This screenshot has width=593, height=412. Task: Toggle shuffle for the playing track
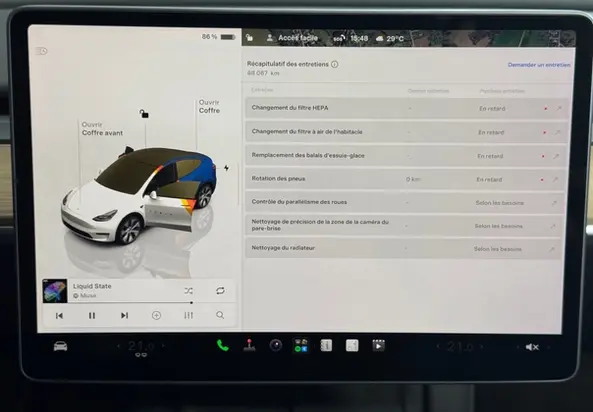pos(188,291)
